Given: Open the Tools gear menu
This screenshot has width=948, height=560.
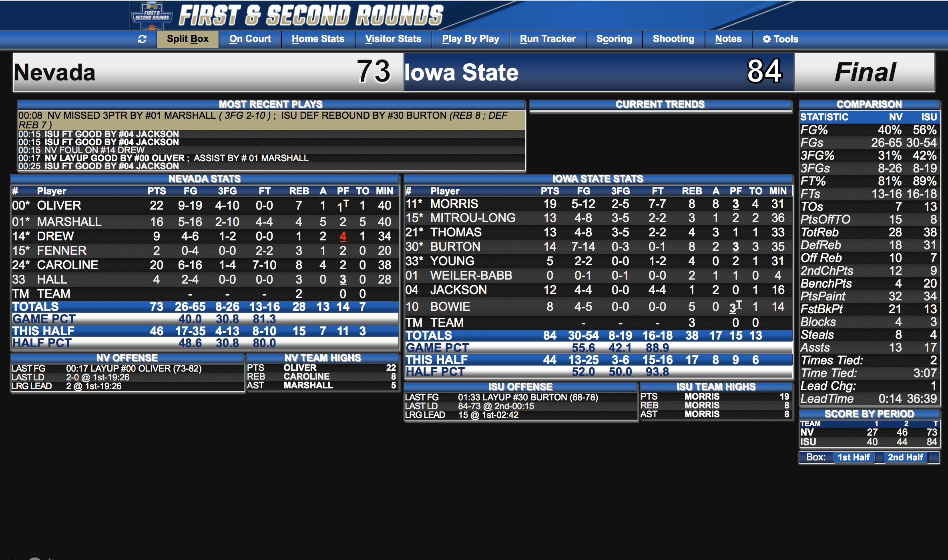Looking at the screenshot, I should tap(780, 39).
